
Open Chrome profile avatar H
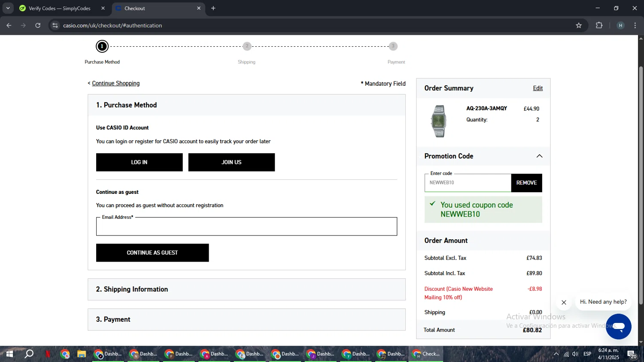[620, 25]
